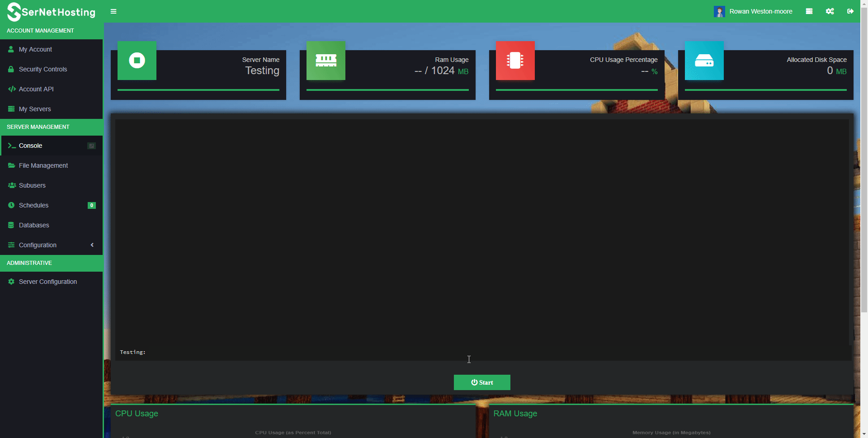The image size is (868, 438).
Task: Click the console command input field
Action: click(x=497, y=352)
